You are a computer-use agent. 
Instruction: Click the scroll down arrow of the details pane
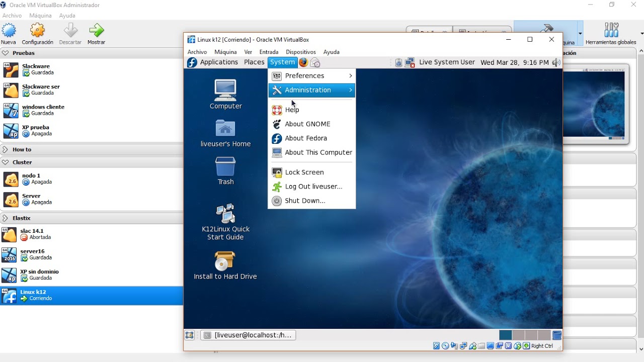click(x=641, y=349)
